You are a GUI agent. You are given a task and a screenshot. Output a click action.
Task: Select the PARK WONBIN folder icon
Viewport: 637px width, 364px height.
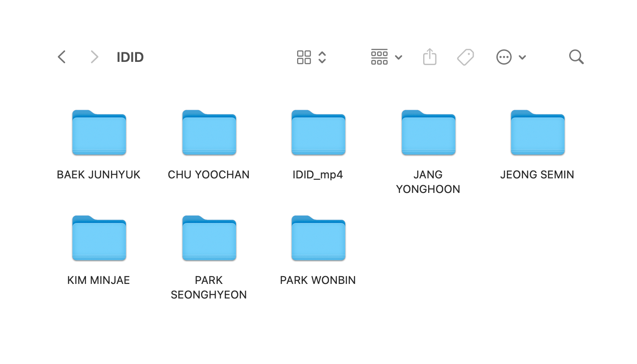tap(318, 238)
